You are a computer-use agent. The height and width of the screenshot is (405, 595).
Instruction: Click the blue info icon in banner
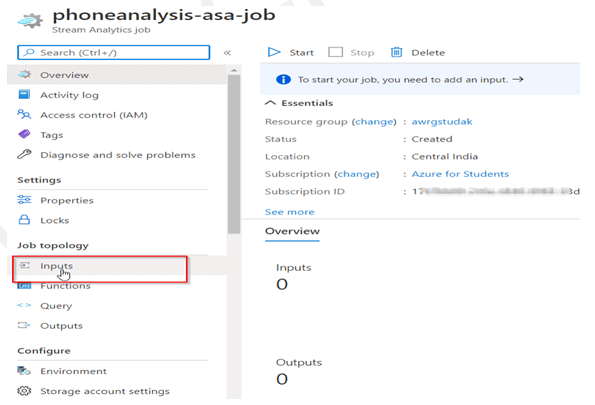click(x=283, y=80)
